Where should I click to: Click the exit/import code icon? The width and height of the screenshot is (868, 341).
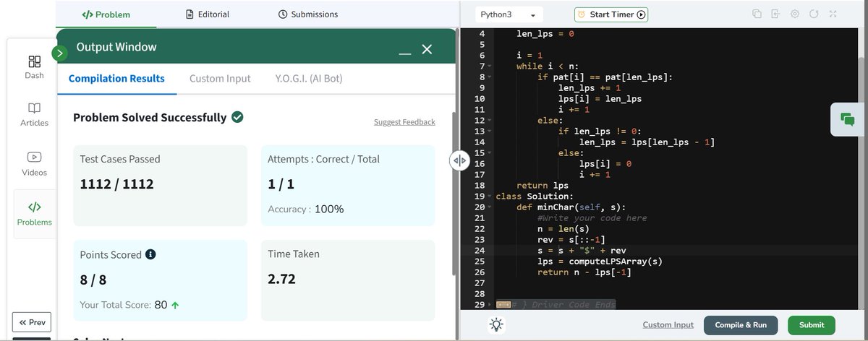[x=776, y=14]
